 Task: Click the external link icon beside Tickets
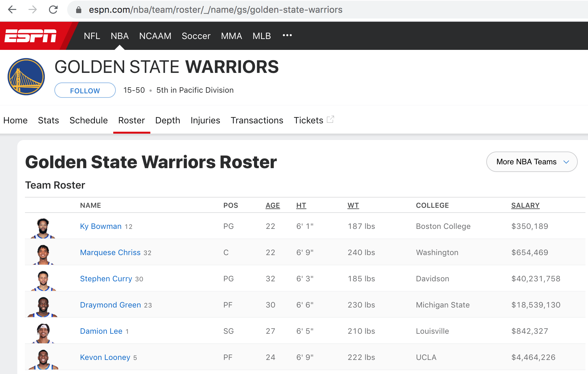coord(330,120)
